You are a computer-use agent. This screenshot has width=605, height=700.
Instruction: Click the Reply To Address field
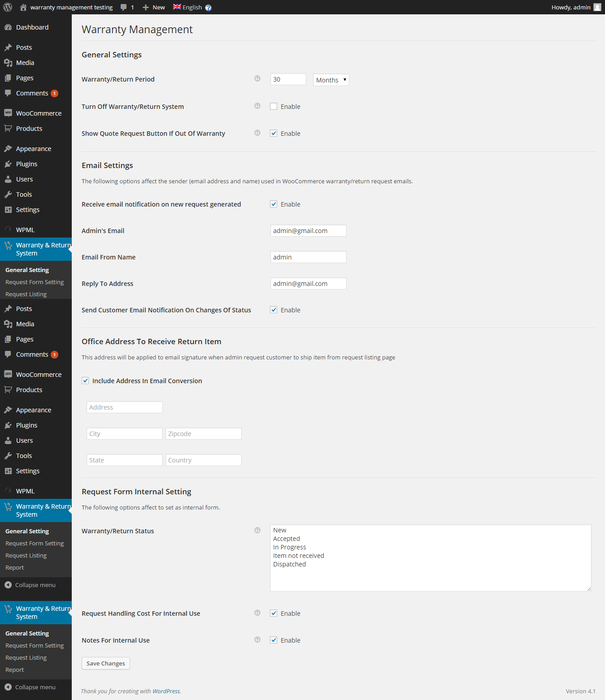[x=309, y=283]
